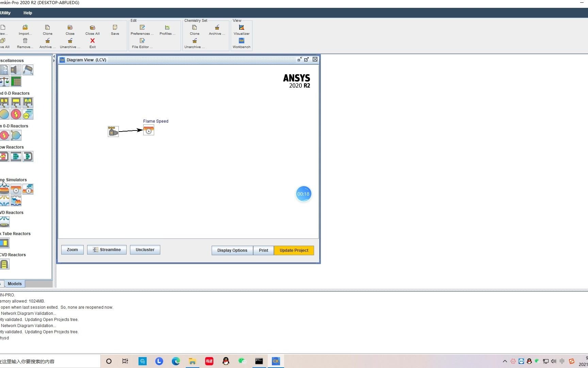Open the Cortana circle on the taskbar

tap(109, 362)
